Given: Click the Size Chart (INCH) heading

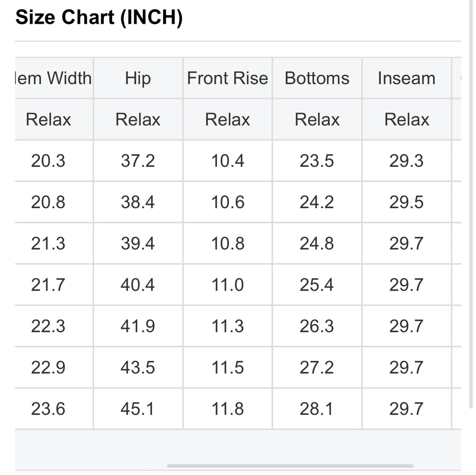Looking at the screenshot, I should point(99,18).
